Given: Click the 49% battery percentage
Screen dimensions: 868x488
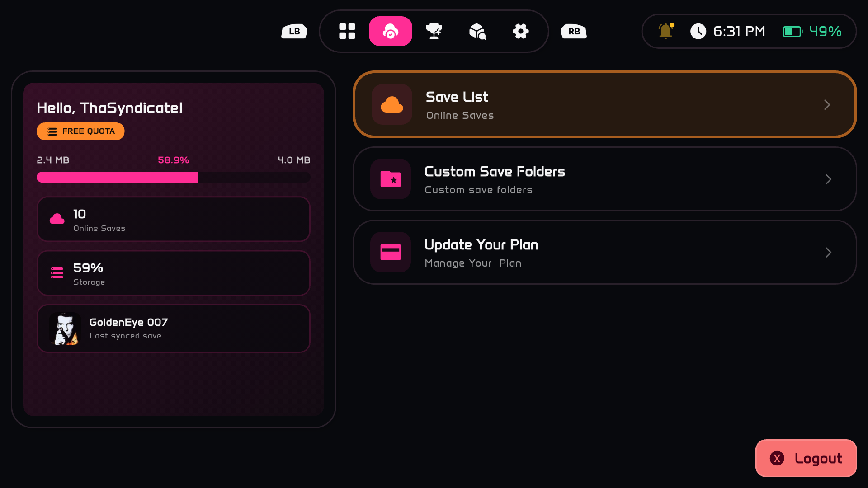Looking at the screenshot, I should pyautogui.click(x=826, y=31).
